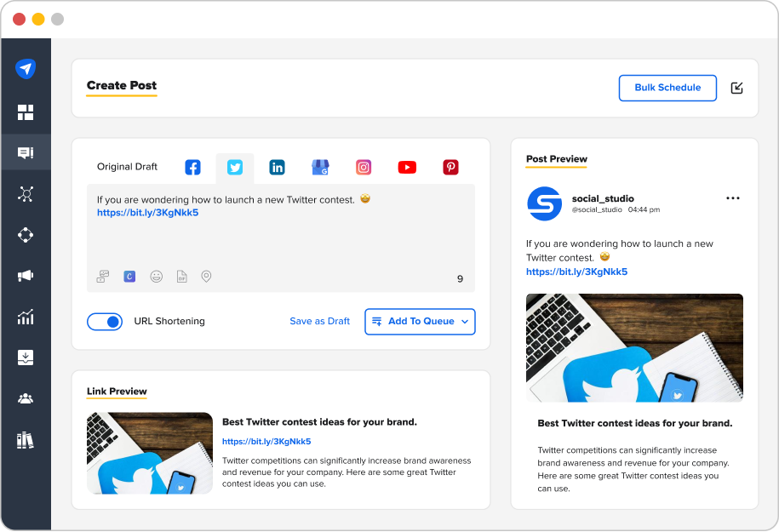Open the analytics chart icon in sidebar
This screenshot has width=779, height=532.
tap(26, 317)
